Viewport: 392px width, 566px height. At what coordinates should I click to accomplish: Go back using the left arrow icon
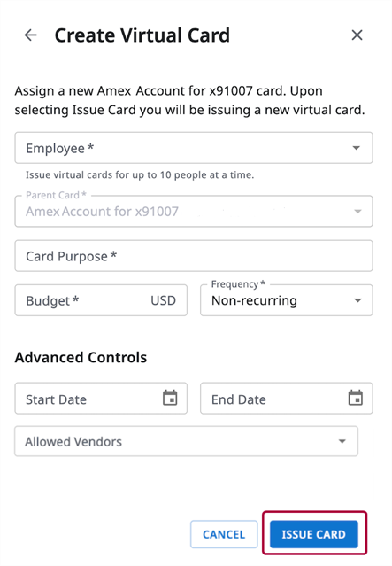[x=31, y=35]
